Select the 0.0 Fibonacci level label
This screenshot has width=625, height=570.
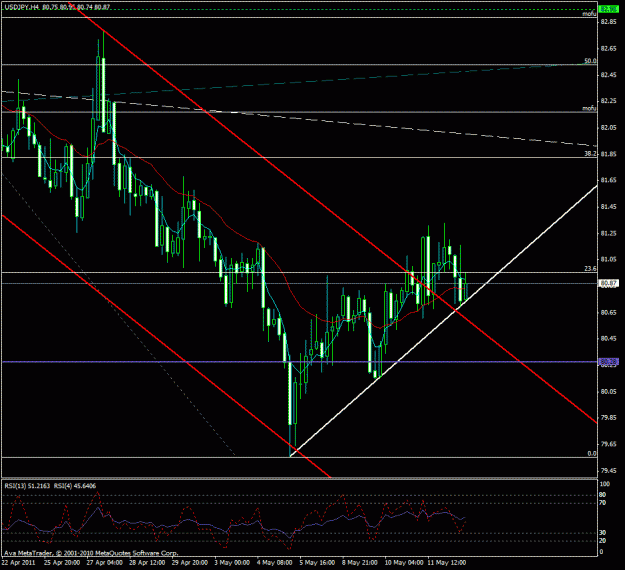[x=592, y=454]
